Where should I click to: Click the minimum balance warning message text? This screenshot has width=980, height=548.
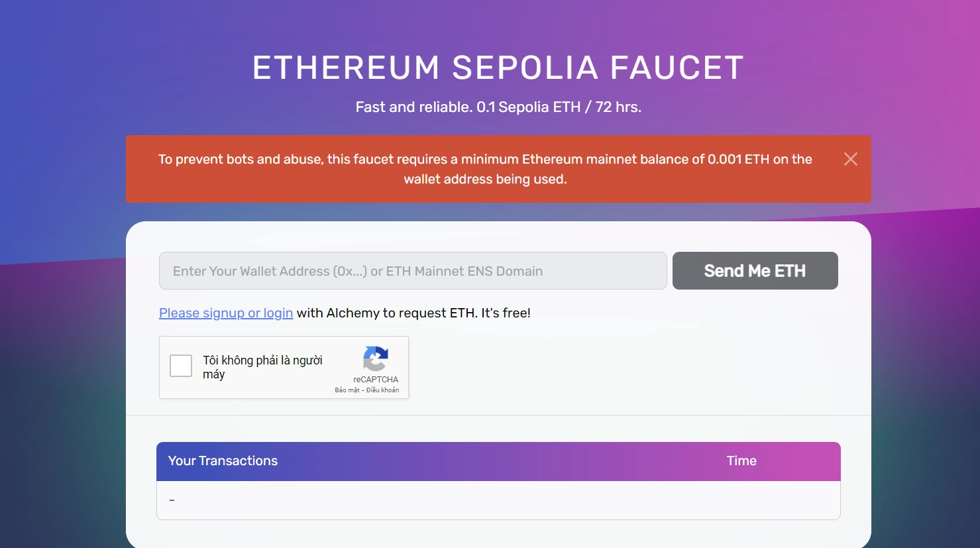[x=484, y=169]
